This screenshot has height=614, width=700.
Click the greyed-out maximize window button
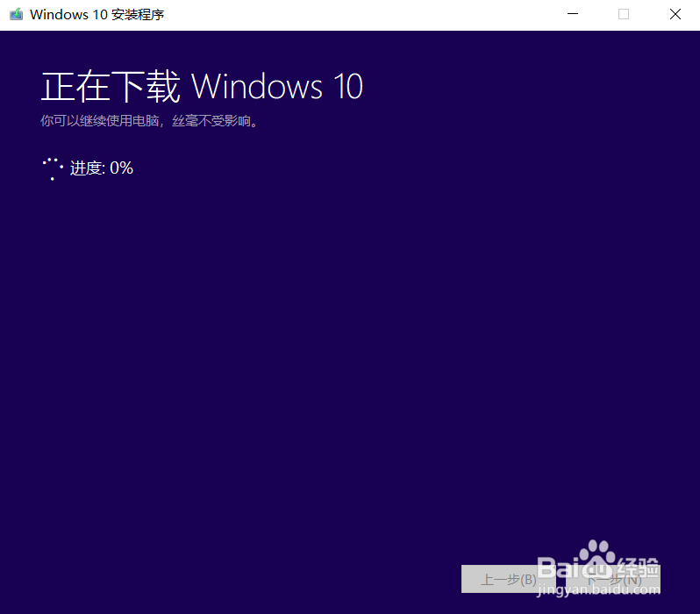[624, 14]
